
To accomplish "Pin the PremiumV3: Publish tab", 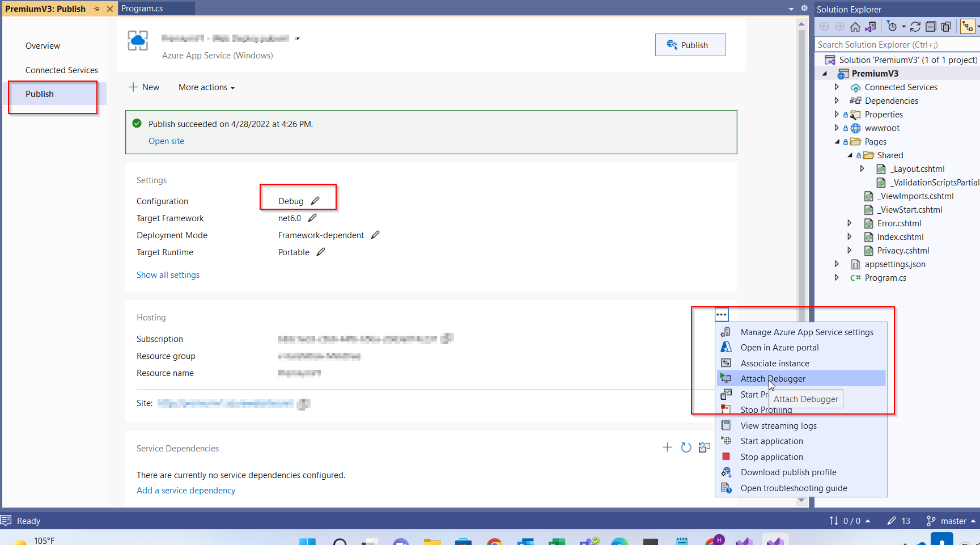I will click(97, 9).
